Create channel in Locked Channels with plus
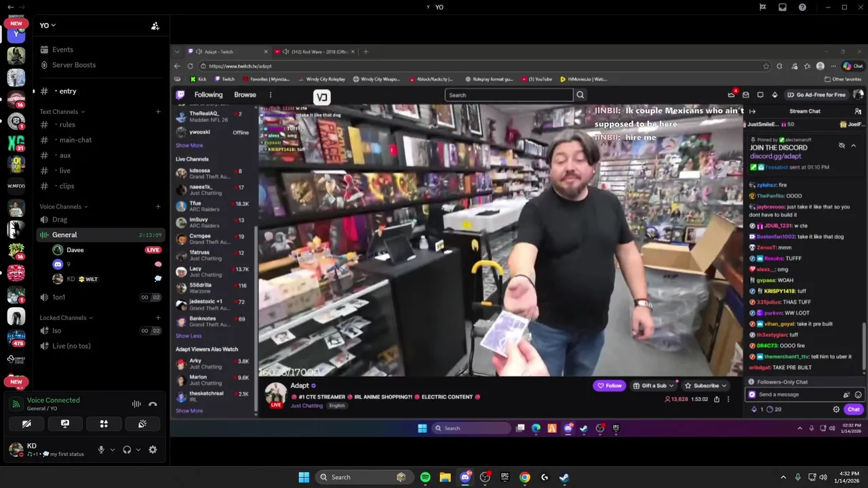The width and height of the screenshot is (868, 488). pos(158,318)
